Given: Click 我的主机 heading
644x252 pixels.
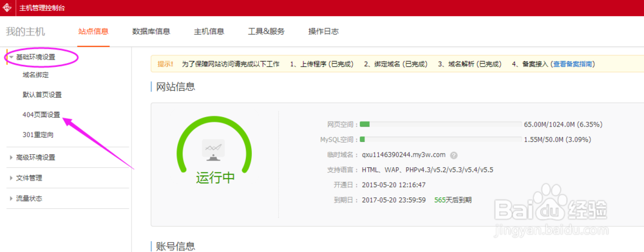Looking at the screenshot, I should coord(26,32).
